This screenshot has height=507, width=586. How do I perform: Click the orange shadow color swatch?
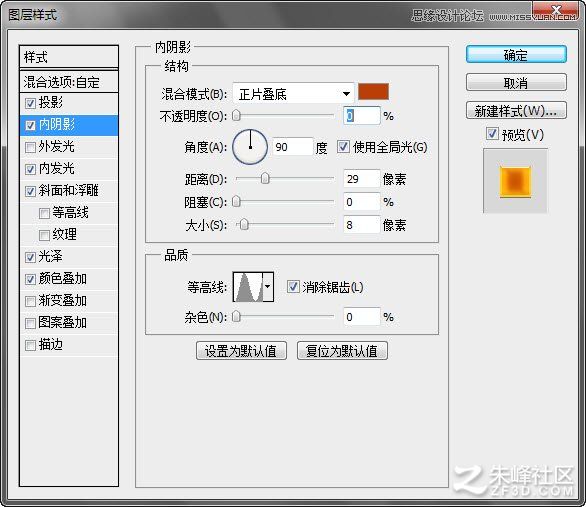[x=373, y=92]
